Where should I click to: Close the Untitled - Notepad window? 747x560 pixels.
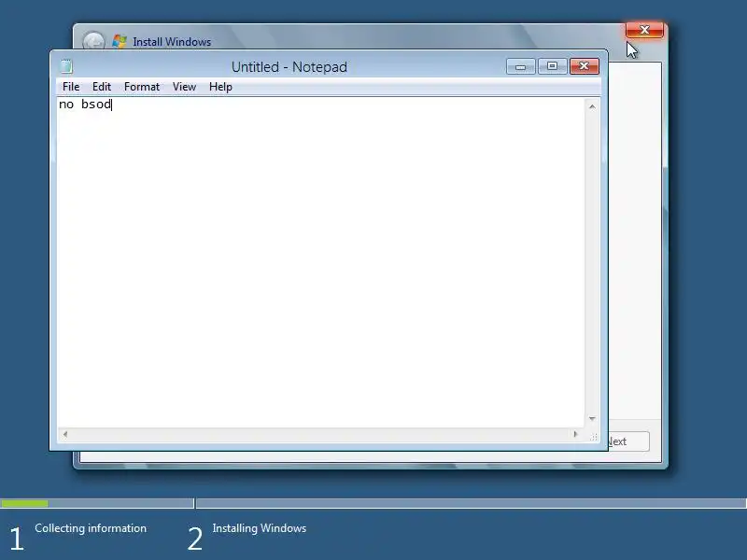pyautogui.click(x=585, y=66)
